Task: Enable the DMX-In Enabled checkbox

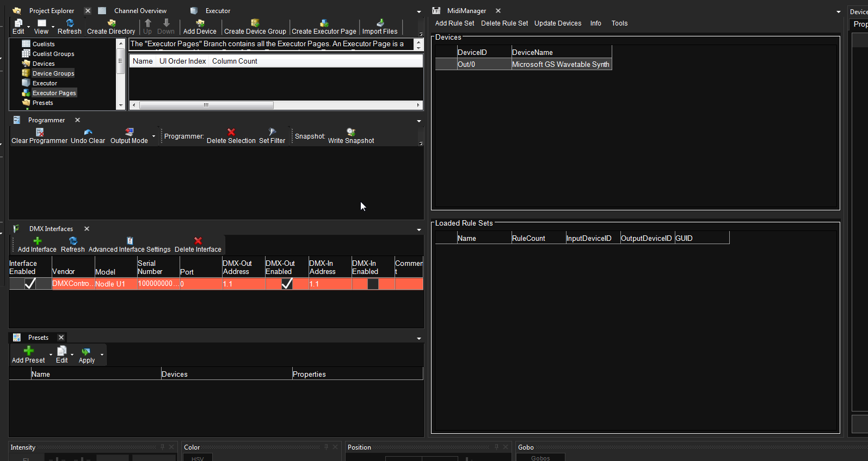Action: (373, 284)
